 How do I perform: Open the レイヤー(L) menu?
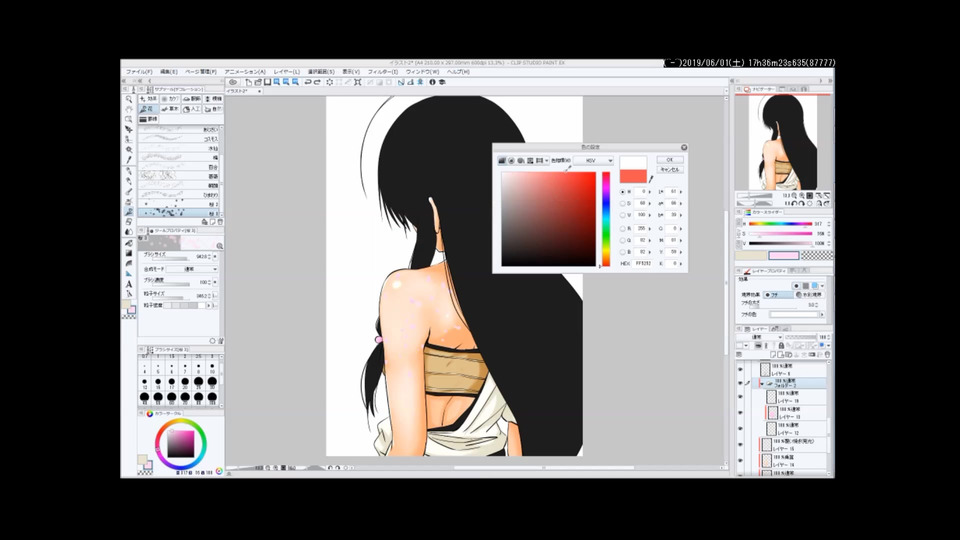(287, 72)
